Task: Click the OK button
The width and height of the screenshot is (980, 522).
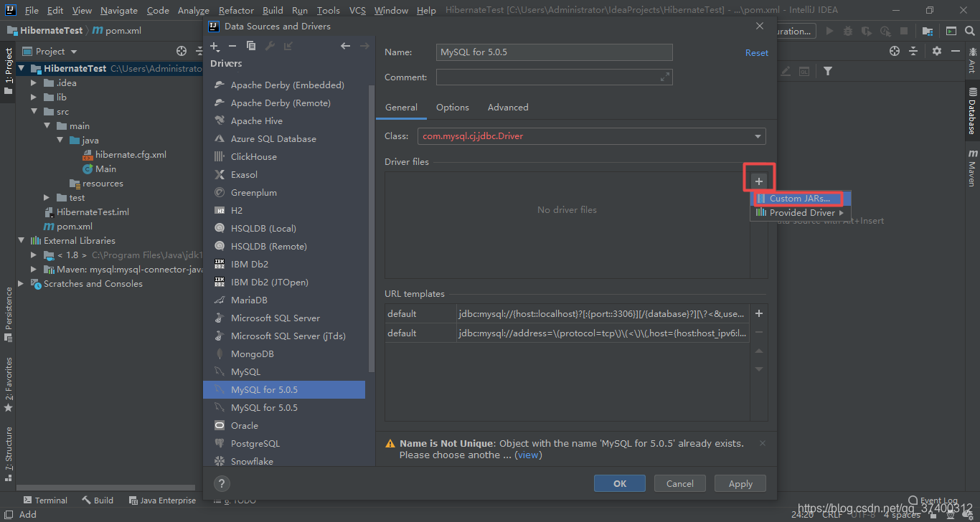Action: coord(620,483)
